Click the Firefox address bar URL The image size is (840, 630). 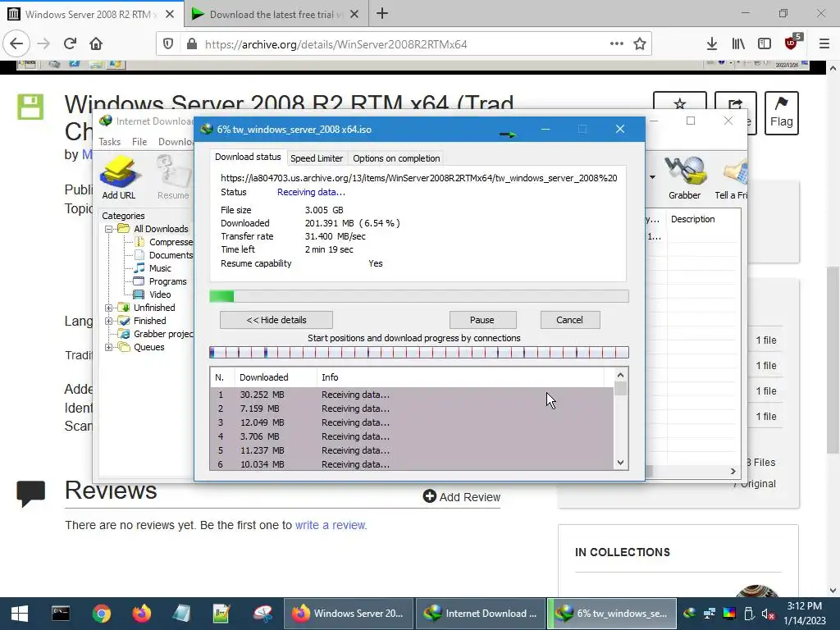click(336, 44)
